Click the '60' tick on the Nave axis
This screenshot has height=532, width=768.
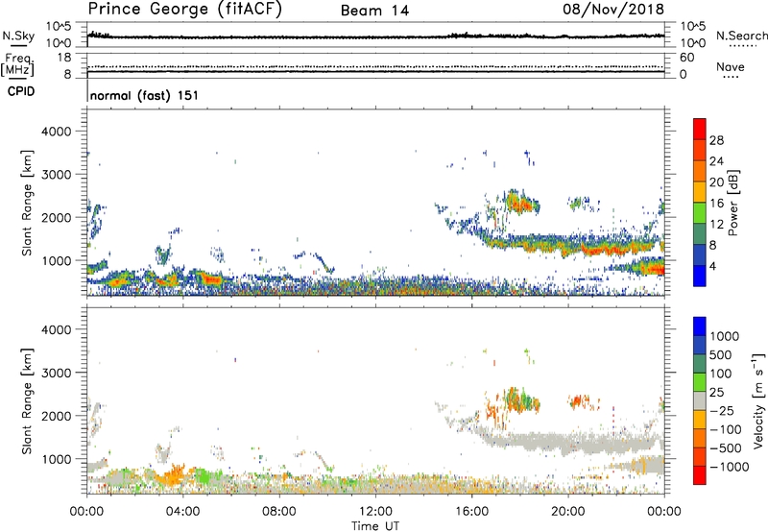coord(686,58)
